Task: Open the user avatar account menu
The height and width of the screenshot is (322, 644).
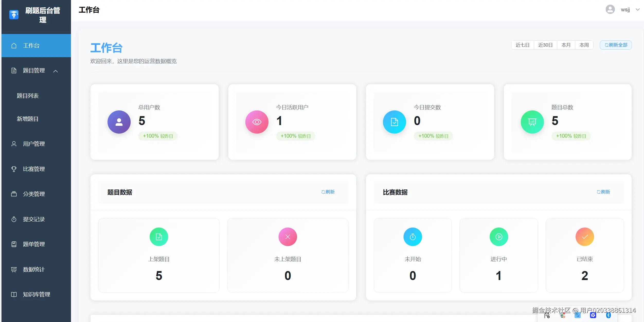Action: tap(610, 10)
